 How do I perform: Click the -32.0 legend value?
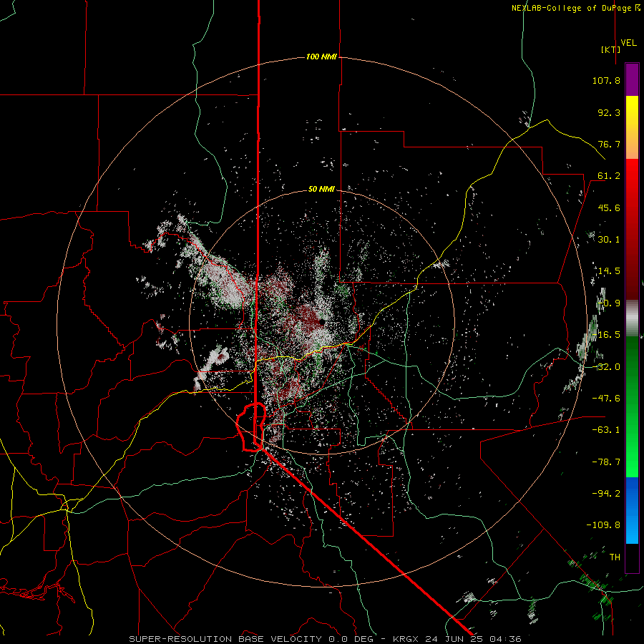tap(606, 367)
